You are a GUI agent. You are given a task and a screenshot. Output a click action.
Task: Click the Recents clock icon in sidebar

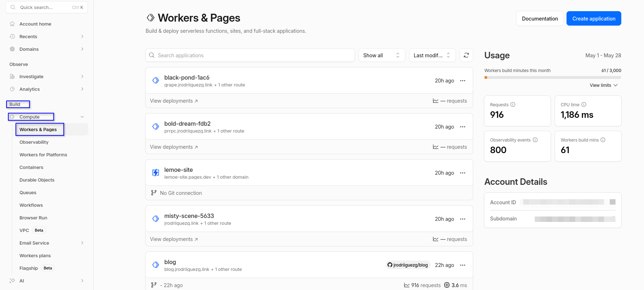click(x=12, y=36)
